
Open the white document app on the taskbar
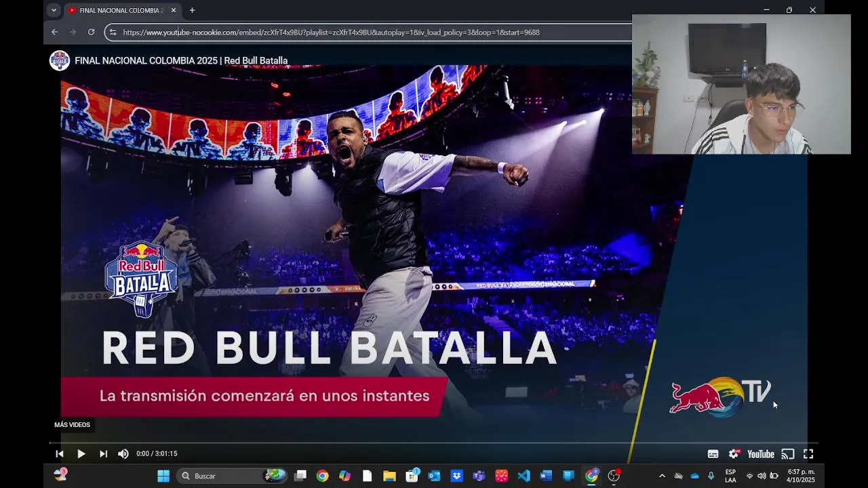(367, 476)
